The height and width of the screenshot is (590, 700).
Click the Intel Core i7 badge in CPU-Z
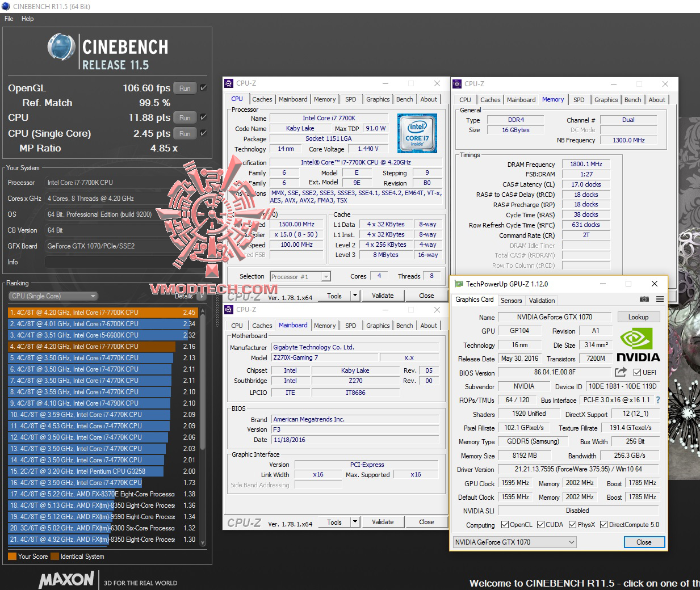[417, 133]
